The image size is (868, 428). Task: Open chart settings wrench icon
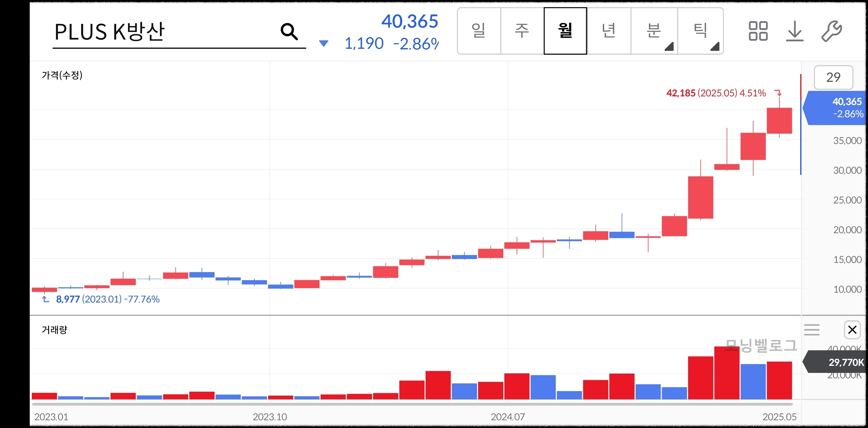click(x=831, y=31)
